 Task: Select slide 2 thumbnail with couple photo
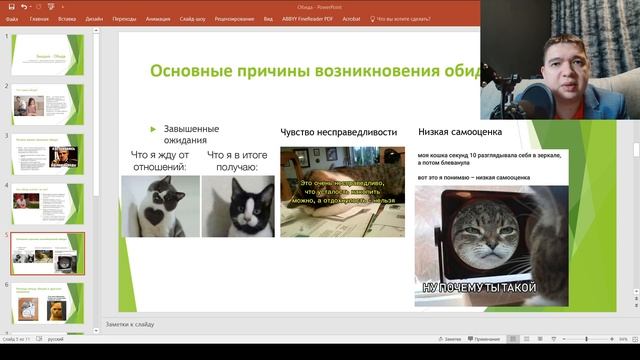coord(47,104)
